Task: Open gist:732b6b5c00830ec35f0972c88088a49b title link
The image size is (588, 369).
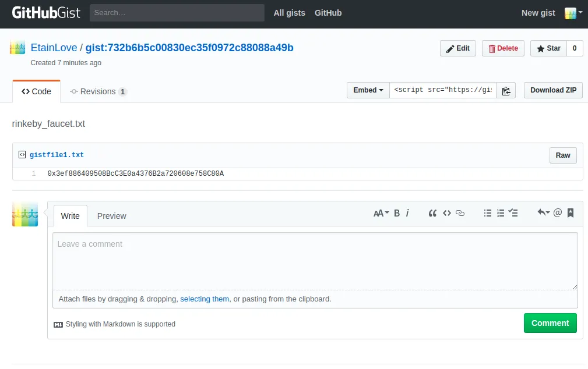Action: click(x=189, y=48)
